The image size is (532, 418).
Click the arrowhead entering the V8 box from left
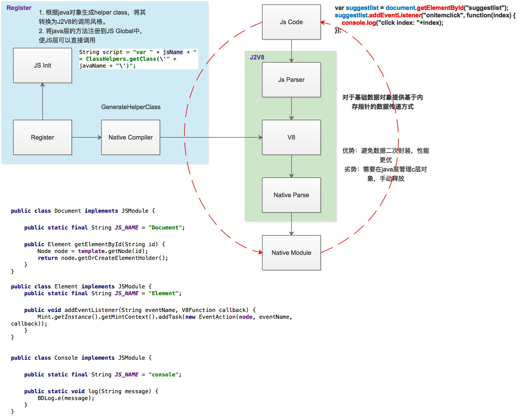[260, 137]
